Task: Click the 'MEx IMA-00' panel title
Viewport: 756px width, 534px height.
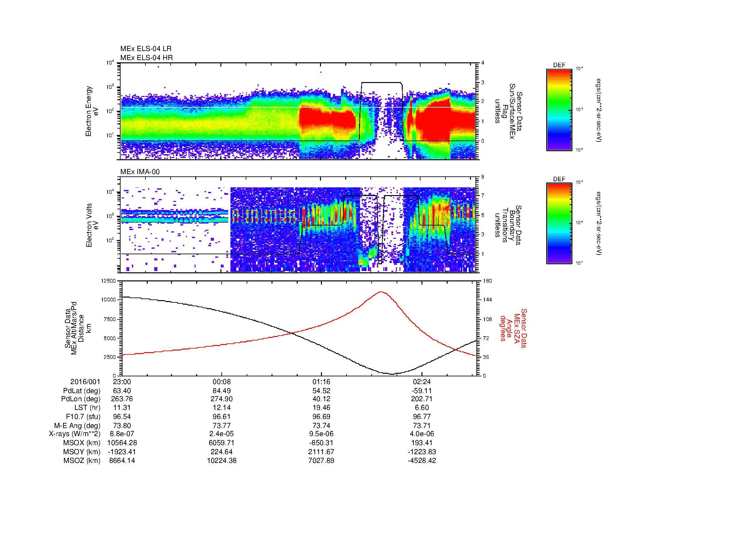Action: pyautogui.click(x=140, y=172)
